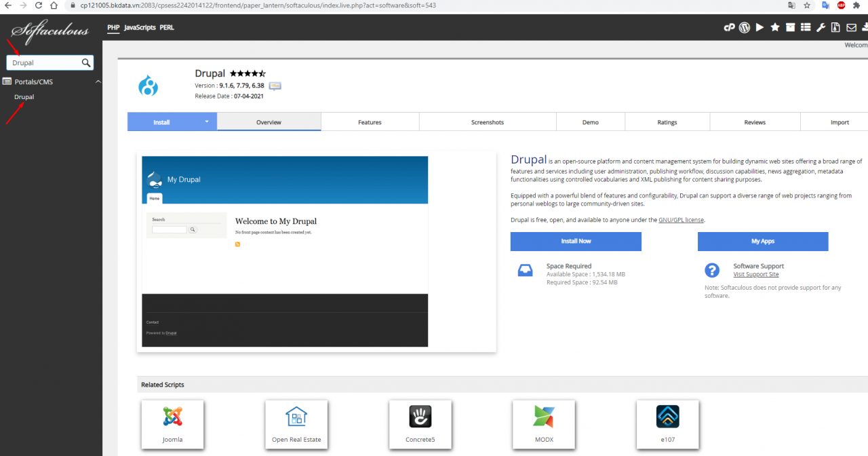The image size is (868, 456).
Task: Switch to the Demo tab
Action: tap(591, 122)
